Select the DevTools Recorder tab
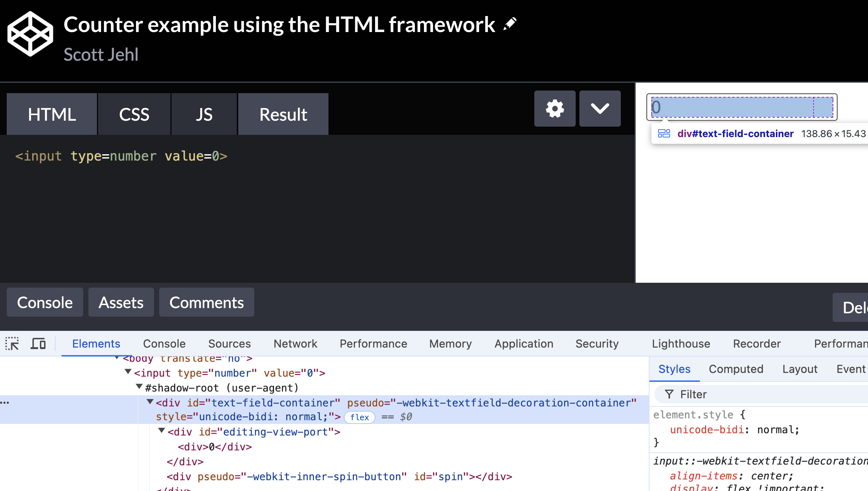Viewport: 868px width, 491px height. pos(757,343)
